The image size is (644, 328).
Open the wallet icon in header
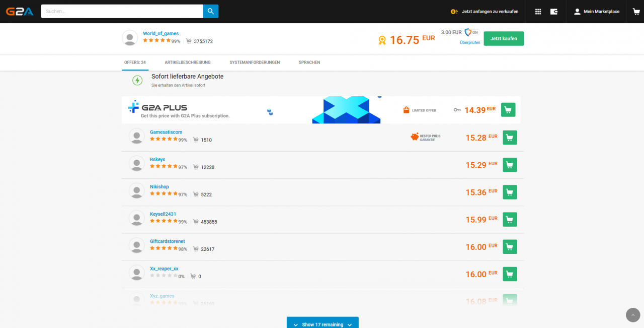tap(554, 12)
